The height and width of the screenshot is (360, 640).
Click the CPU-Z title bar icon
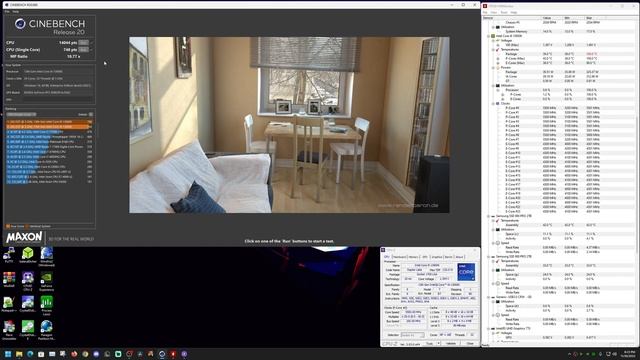pos(383,250)
